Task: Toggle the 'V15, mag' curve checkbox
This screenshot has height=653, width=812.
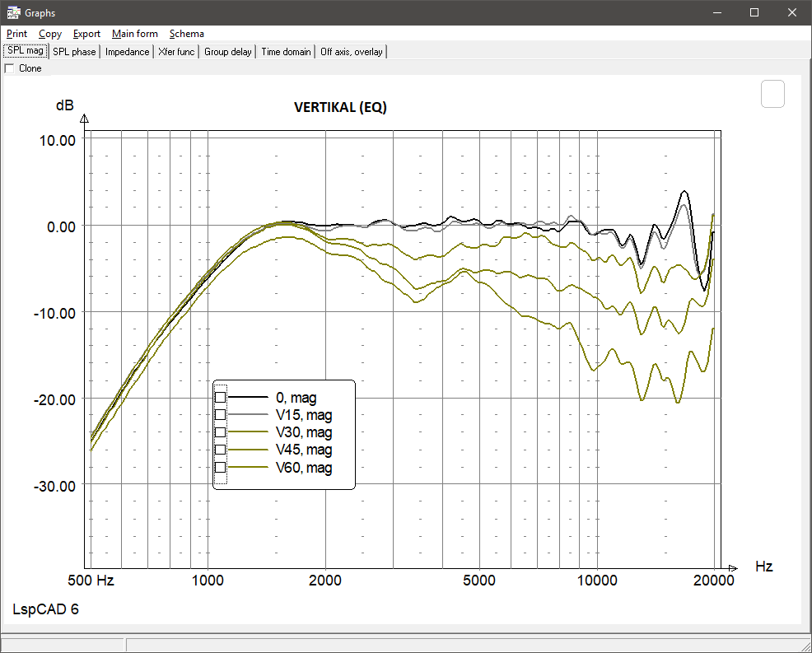Action: pos(219,414)
